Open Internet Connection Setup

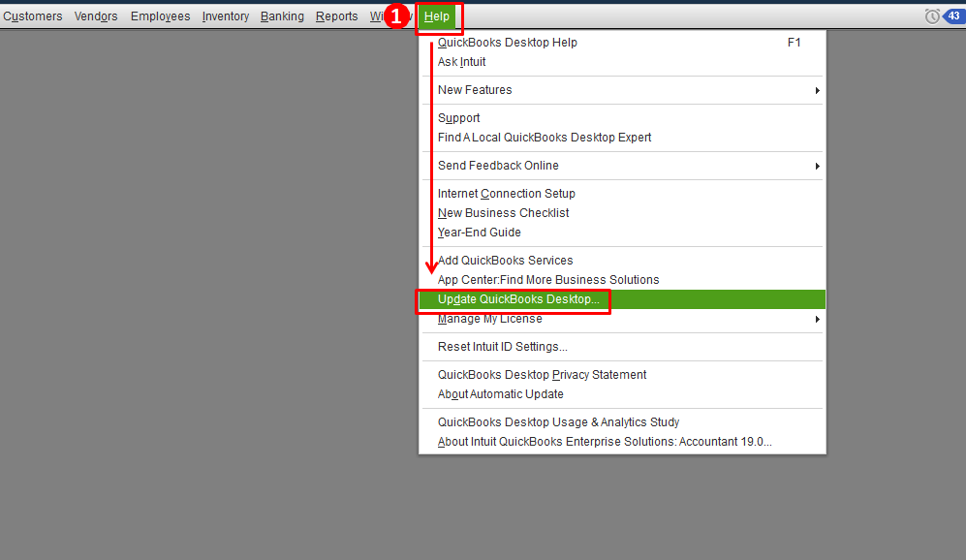(x=622, y=194)
